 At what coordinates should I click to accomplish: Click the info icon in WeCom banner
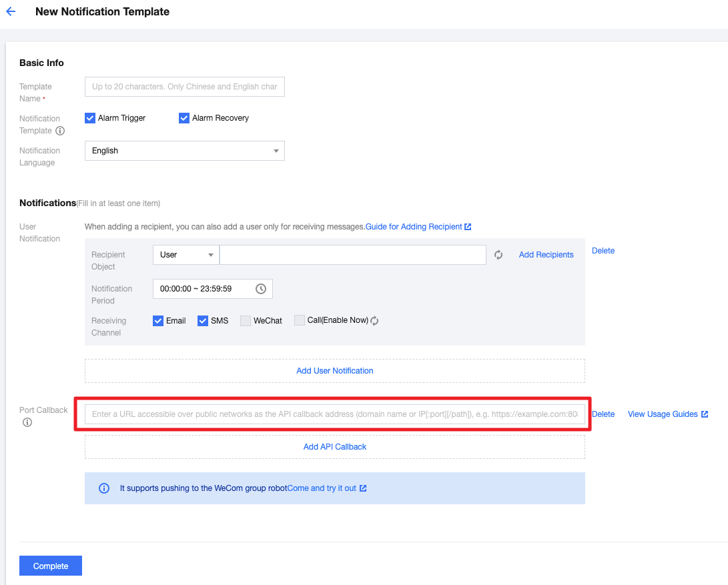104,488
